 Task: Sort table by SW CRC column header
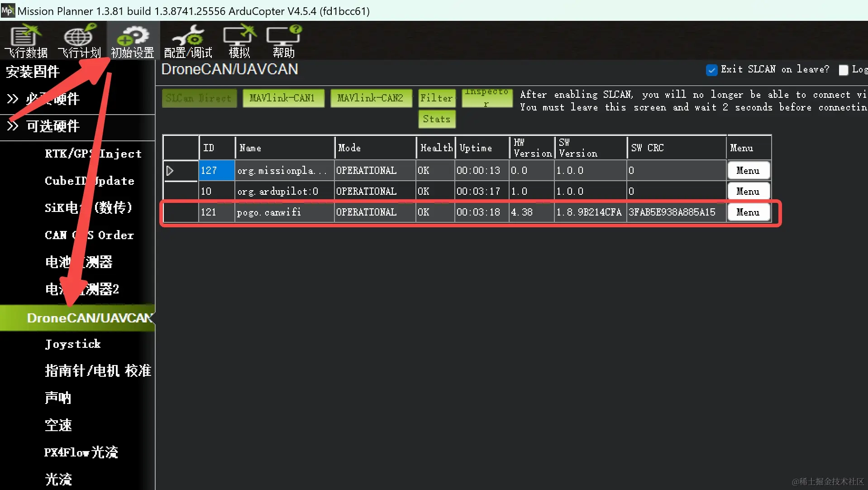(677, 148)
